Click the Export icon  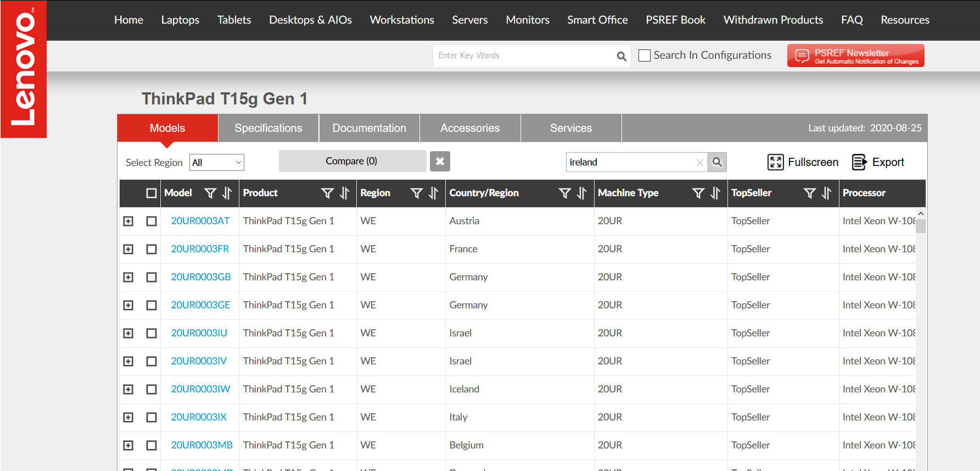(x=859, y=162)
